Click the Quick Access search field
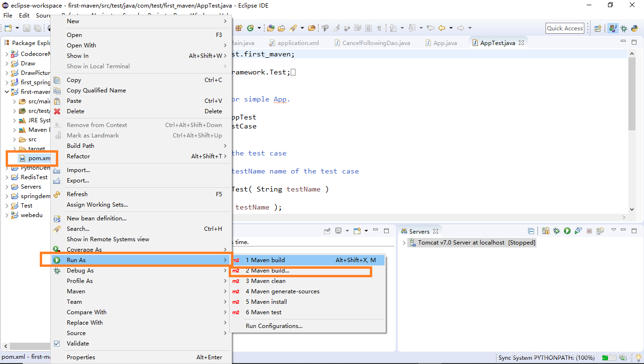The height and width of the screenshot is (364, 644). [x=565, y=28]
